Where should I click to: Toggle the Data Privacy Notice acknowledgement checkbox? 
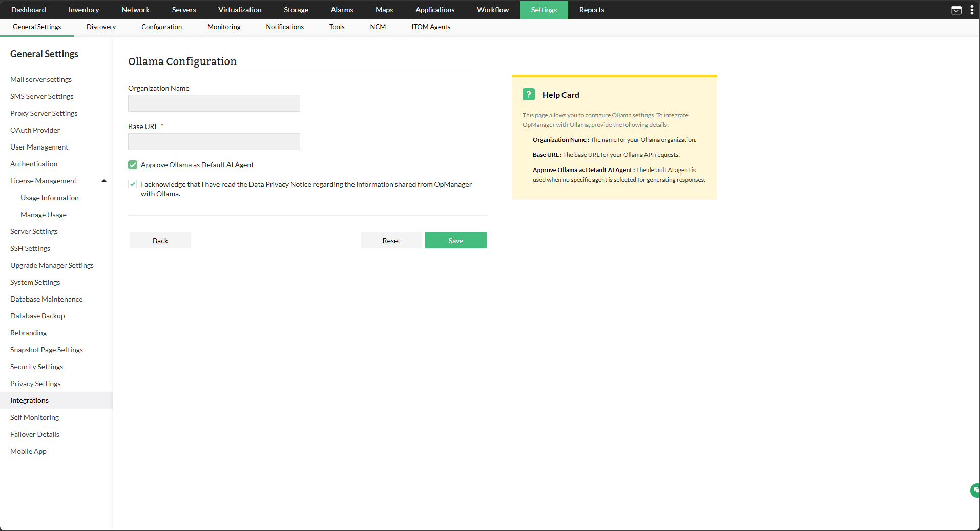pos(133,184)
